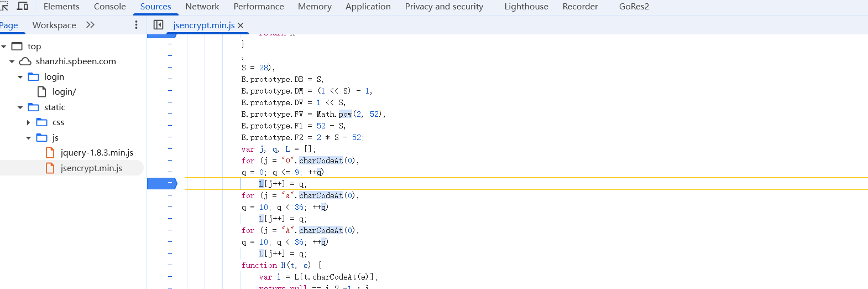The height and width of the screenshot is (289, 868).
Task: Hide the navigator sidebar panel
Action: click(x=158, y=25)
